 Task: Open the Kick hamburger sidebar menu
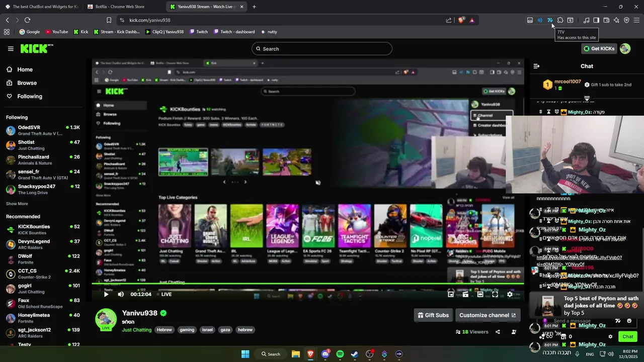pyautogui.click(x=11, y=49)
